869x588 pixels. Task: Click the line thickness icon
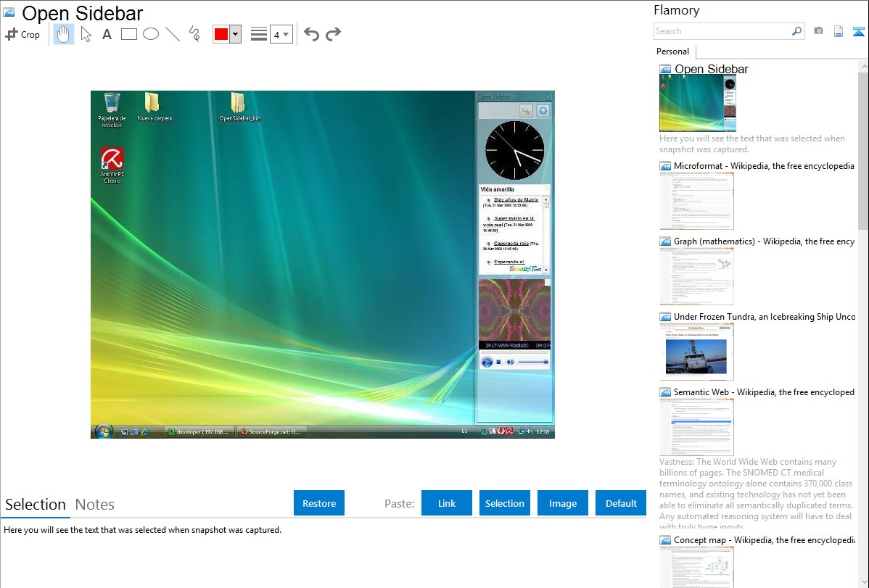(x=259, y=34)
